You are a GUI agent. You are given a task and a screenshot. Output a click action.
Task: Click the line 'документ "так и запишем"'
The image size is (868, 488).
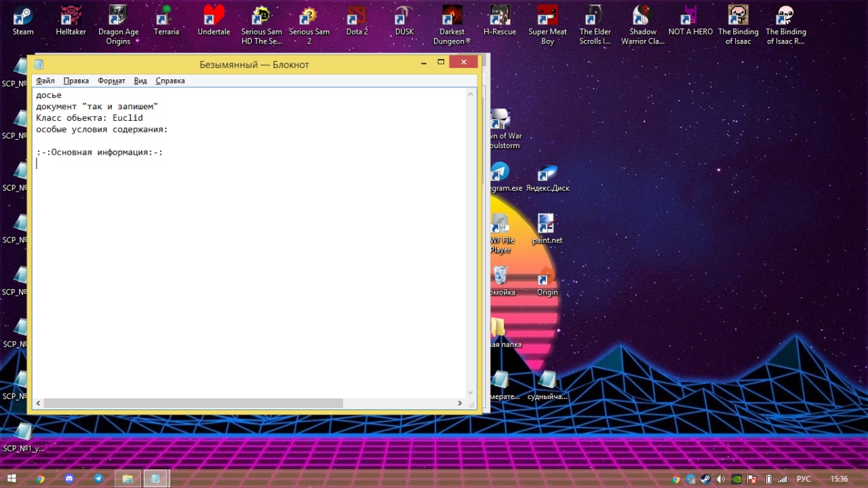click(x=97, y=107)
